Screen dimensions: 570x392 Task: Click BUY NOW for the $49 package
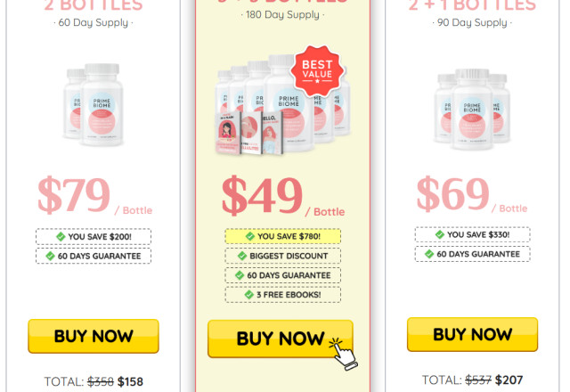click(x=281, y=339)
